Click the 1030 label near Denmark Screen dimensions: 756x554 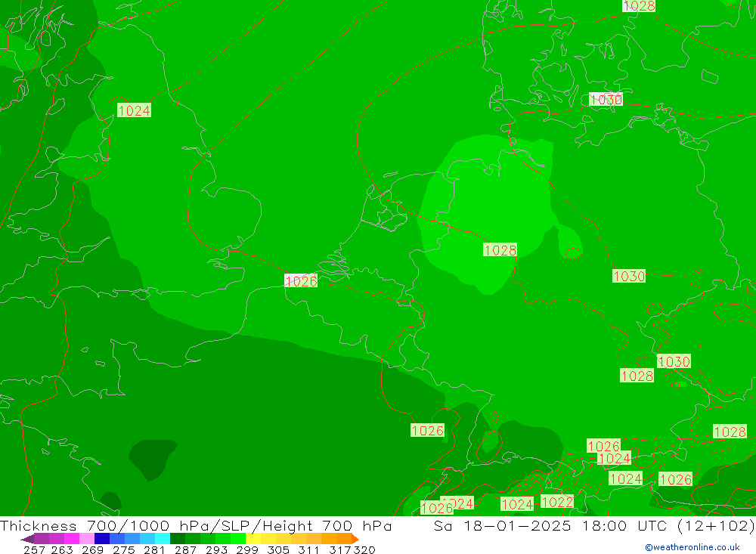click(x=606, y=100)
